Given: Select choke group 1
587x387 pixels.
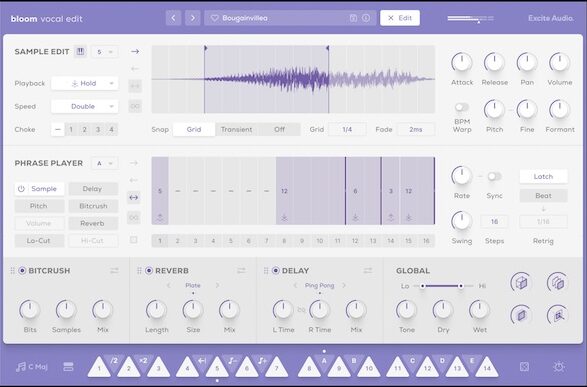Looking at the screenshot, I should 71,129.
